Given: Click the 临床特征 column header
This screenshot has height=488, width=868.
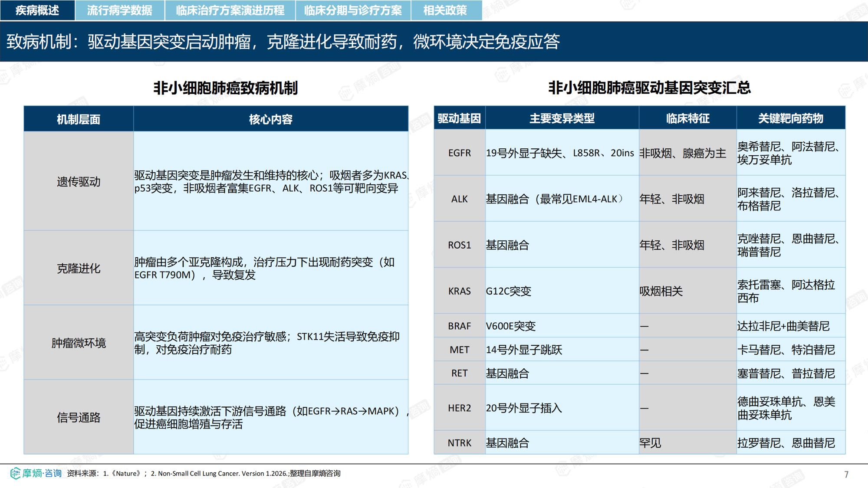Looking at the screenshot, I should pyautogui.click(x=688, y=118).
